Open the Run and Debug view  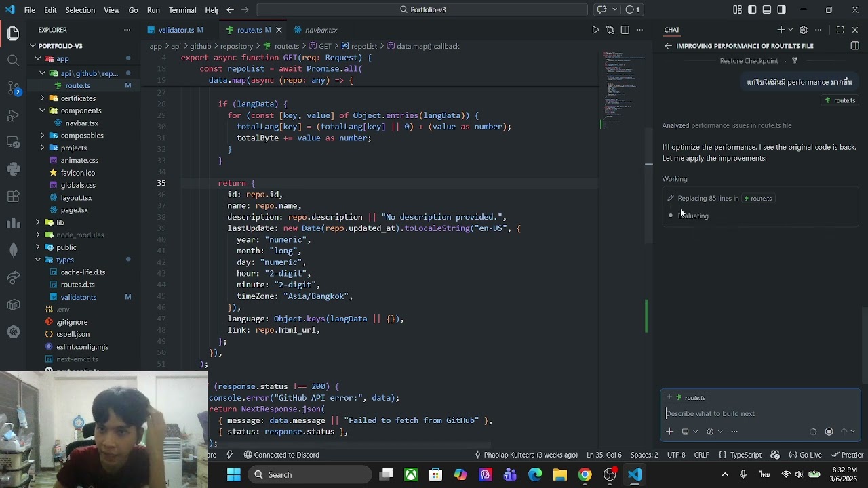(x=14, y=115)
